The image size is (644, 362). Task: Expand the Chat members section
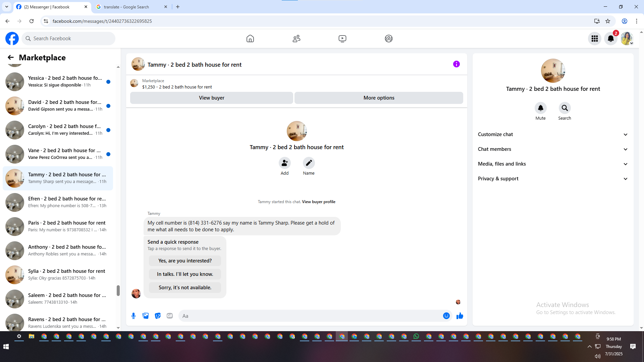553,149
